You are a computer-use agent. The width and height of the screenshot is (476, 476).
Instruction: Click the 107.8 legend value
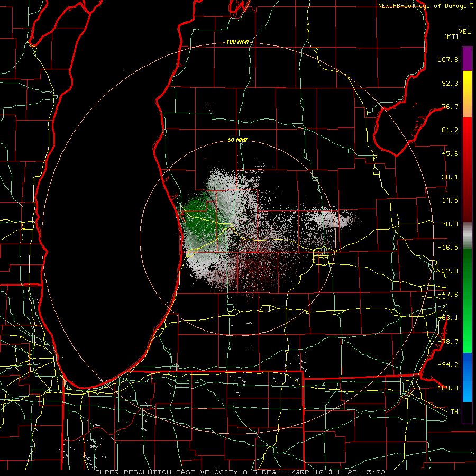click(448, 59)
